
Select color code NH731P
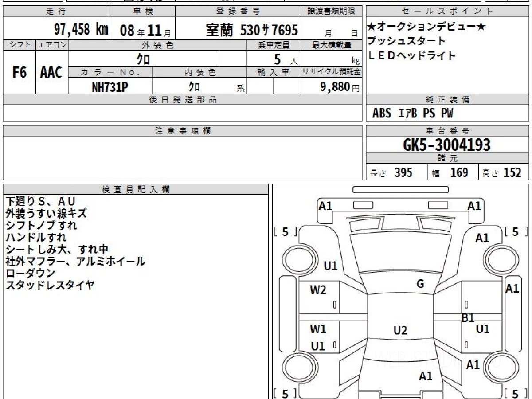tap(110, 86)
